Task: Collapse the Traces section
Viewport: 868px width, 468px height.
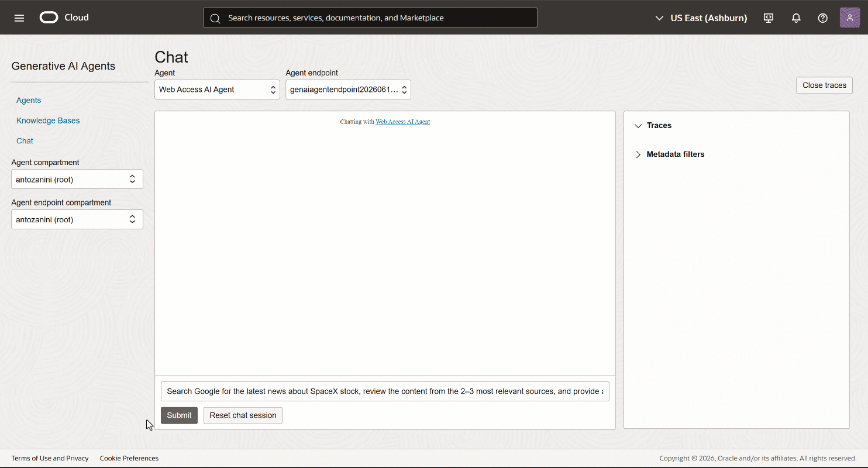Action: pyautogui.click(x=653, y=125)
